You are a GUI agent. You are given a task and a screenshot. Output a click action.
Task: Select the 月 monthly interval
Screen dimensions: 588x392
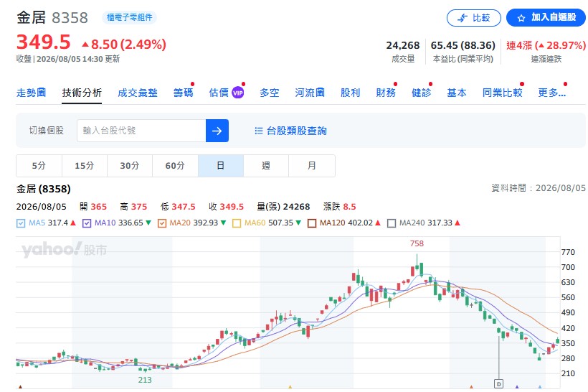[x=312, y=166]
